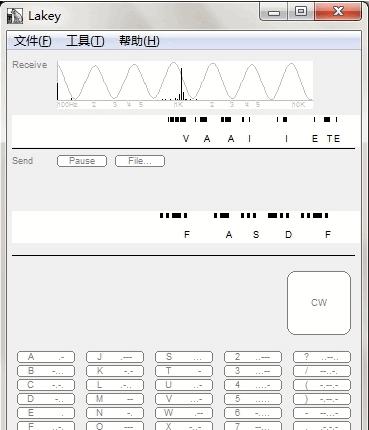This screenshot has height=430, width=369.
Task: Open the 文件(F) menu
Action: (x=32, y=41)
